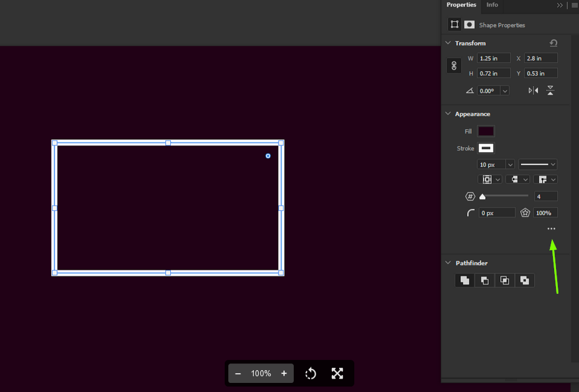Image resolution: width=579 pixels, height=392 pixels.
Task: Zoom out using the minus button
Action: tap(238, 373)
